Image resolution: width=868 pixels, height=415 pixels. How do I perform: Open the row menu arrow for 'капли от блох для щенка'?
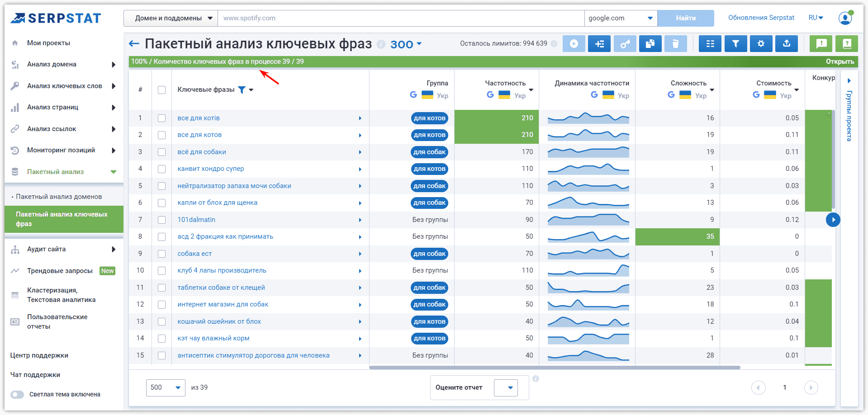click(360, 203)
